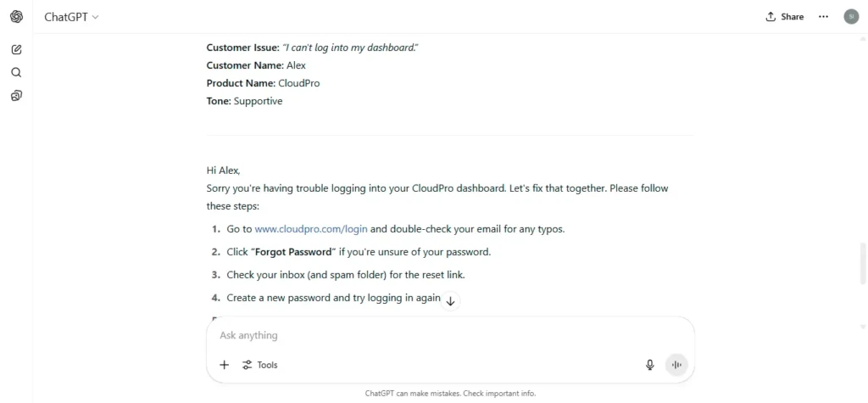Viewport: 868px width, 403px height.
Task: Open the search chats magnifier icon
Action: [x=17, y=73]
